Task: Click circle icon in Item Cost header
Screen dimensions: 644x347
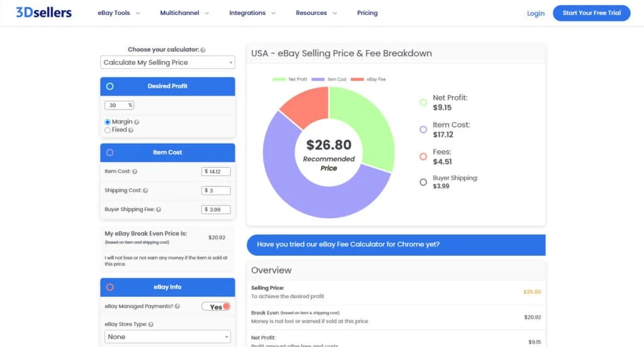Action: pyautogui.click(x=109, y=152)
